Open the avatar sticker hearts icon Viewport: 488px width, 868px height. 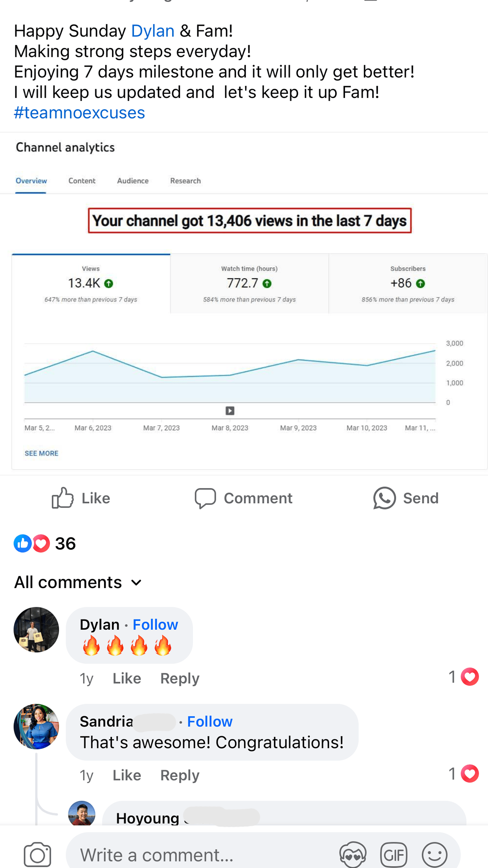coord(352,855)
